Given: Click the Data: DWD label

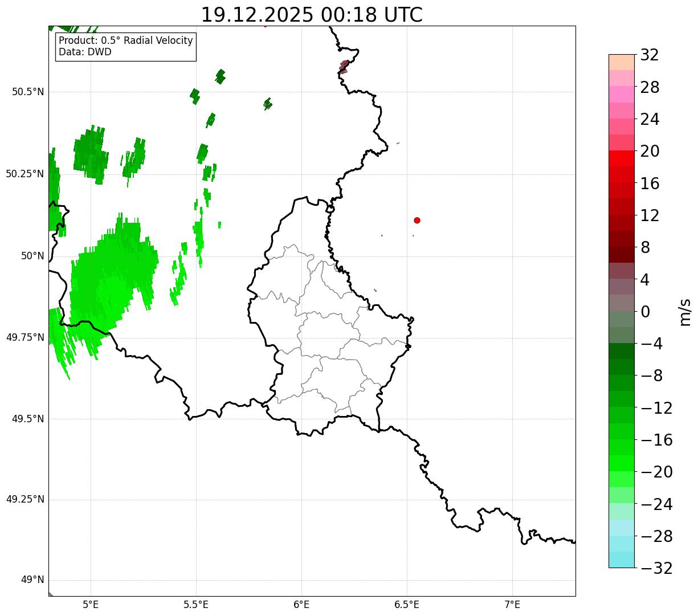Looking at the screenshot, I should tap(85, 52).
